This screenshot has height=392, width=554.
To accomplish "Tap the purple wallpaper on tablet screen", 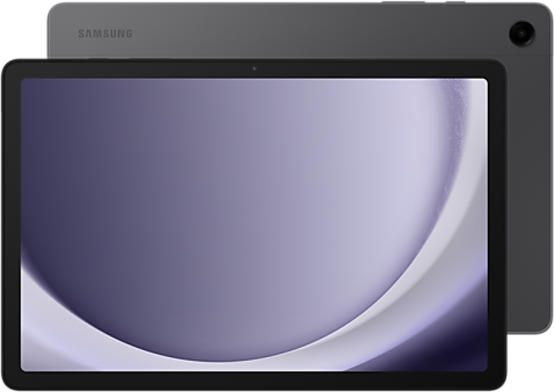I will point(254,225).
